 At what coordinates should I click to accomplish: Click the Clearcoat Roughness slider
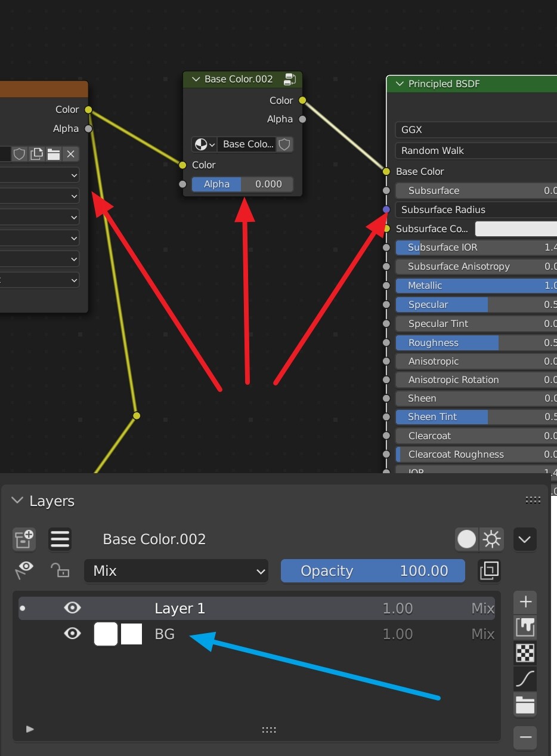[476, 455]
